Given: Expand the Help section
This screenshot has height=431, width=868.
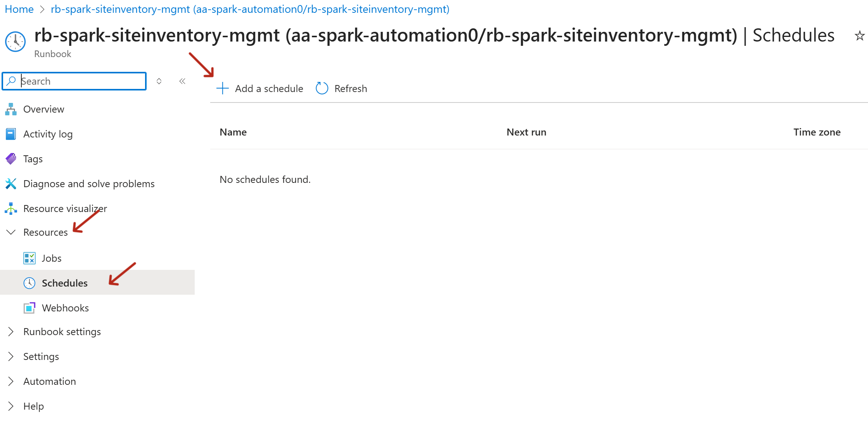Looking at the screenshot, I should (11, 406).
